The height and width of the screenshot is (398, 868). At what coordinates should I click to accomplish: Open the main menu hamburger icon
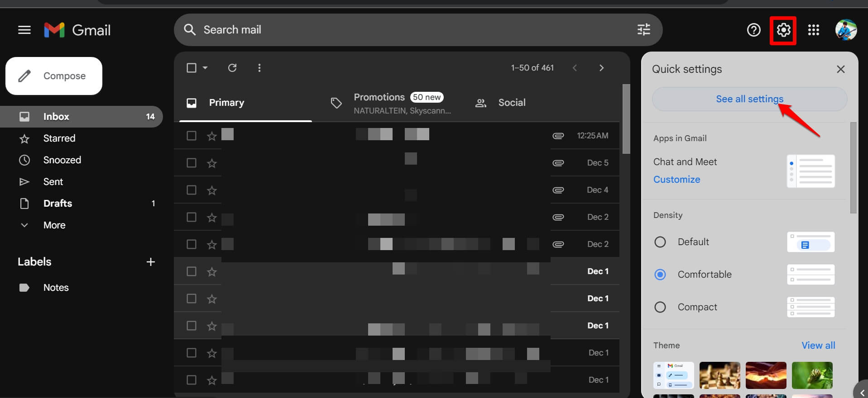coord(24,30)
